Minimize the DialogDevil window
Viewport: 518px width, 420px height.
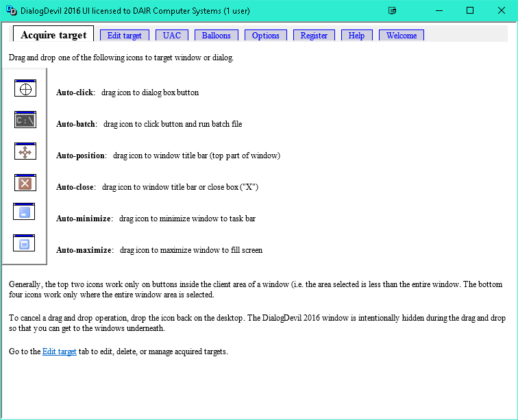click(x=439, y=10)
